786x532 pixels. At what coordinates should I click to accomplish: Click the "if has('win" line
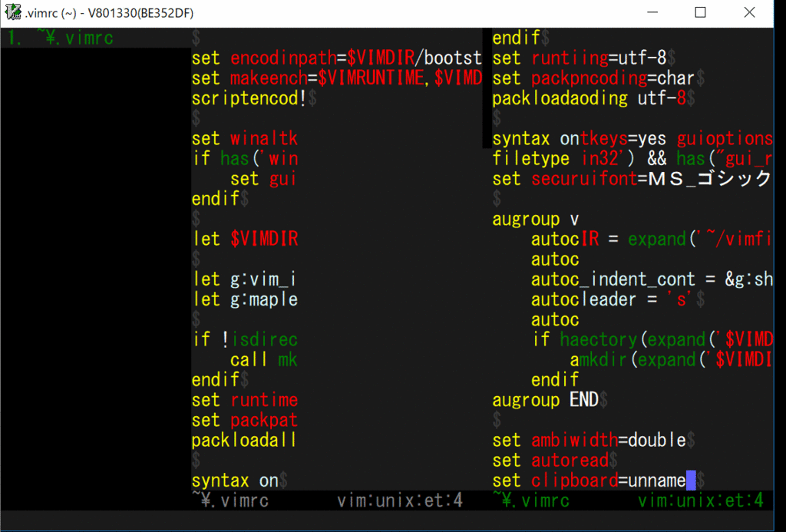[x=245, y=158]
